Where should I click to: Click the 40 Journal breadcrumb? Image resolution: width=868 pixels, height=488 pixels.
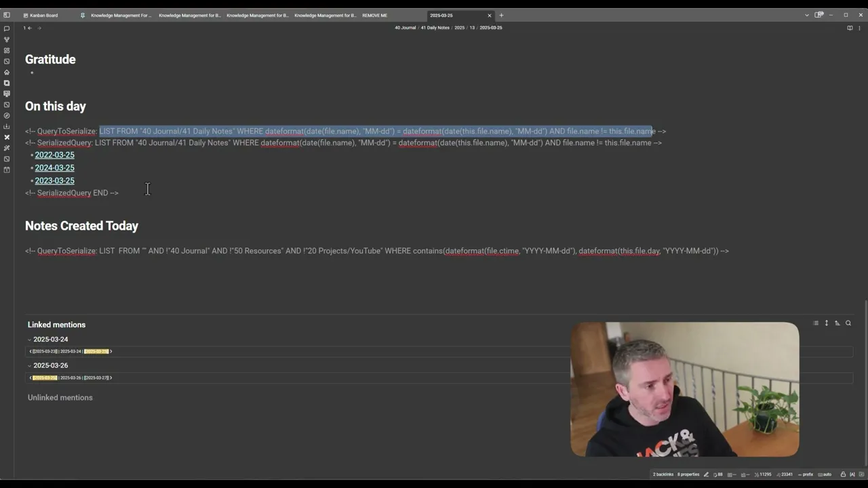tap(406, 28)
